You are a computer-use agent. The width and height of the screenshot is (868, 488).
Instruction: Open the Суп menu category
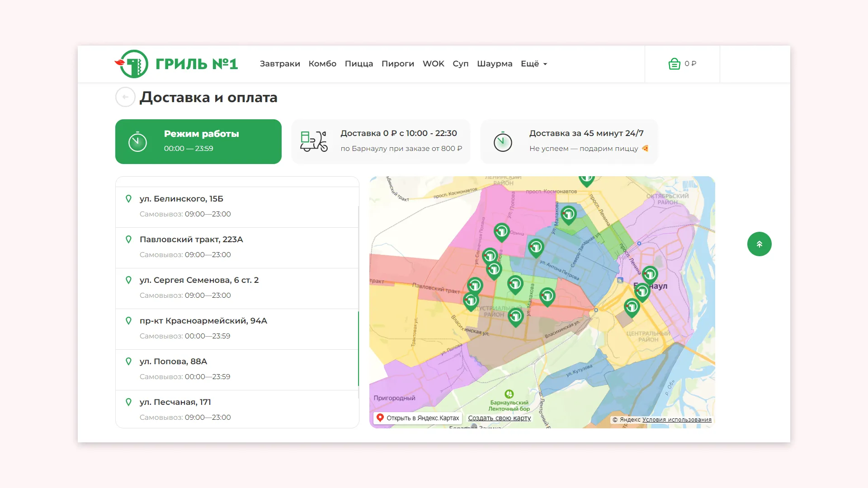(461, 64)
